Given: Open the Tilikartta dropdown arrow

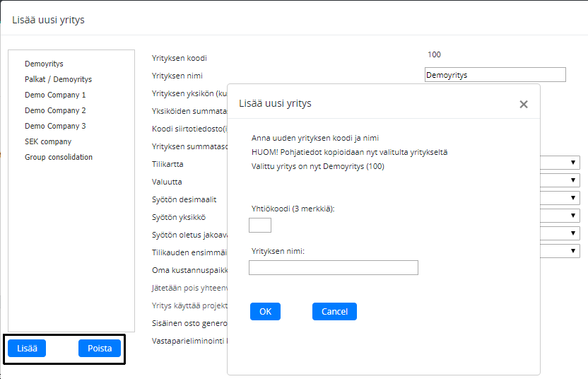Looking at the screenshot, I should [573, 163].
